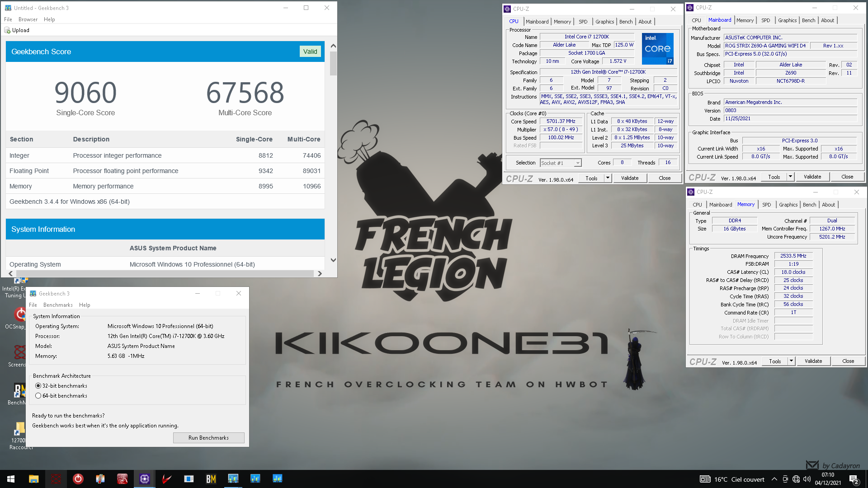Switch to first Geekbench taskbar window
This screenshot has width=868, height=488.
pyautogui.click(x=233, y=479)
